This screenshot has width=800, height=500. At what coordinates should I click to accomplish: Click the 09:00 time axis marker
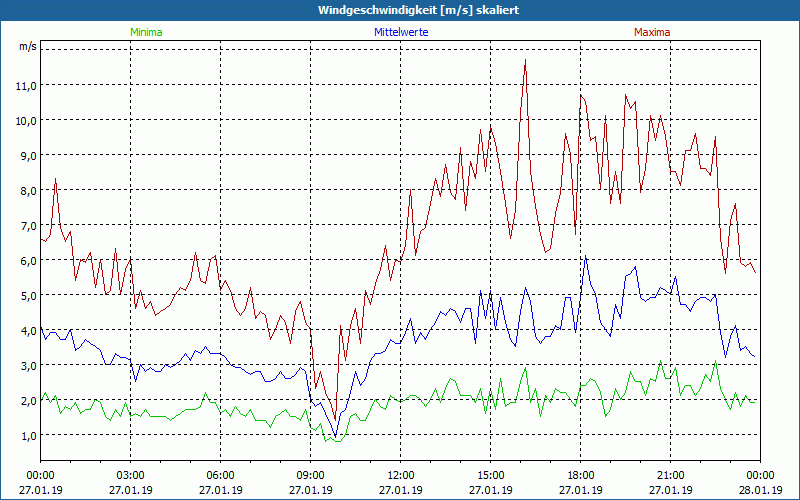[x=310, y=474]
